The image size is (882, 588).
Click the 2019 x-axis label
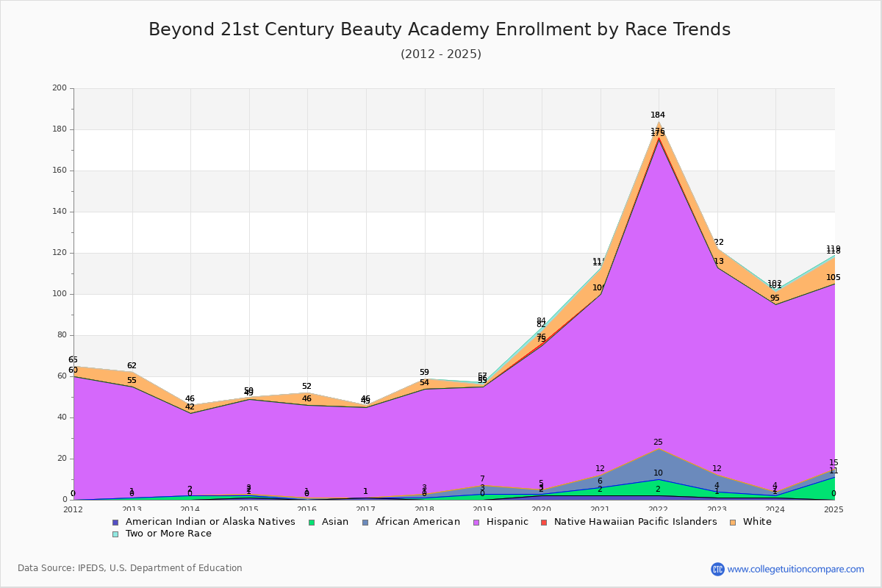pyautogui.click(x=484, y=509)
